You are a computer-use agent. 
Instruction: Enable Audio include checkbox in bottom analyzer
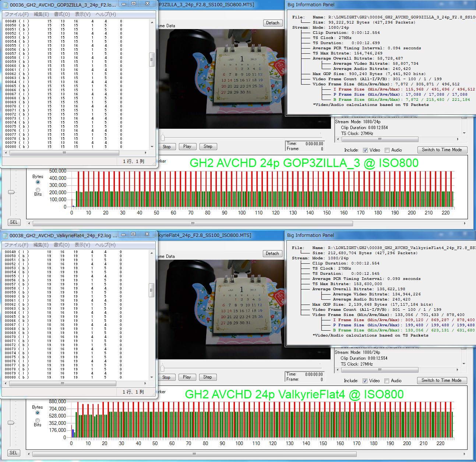pyautogui.click(x=387, y=381)
